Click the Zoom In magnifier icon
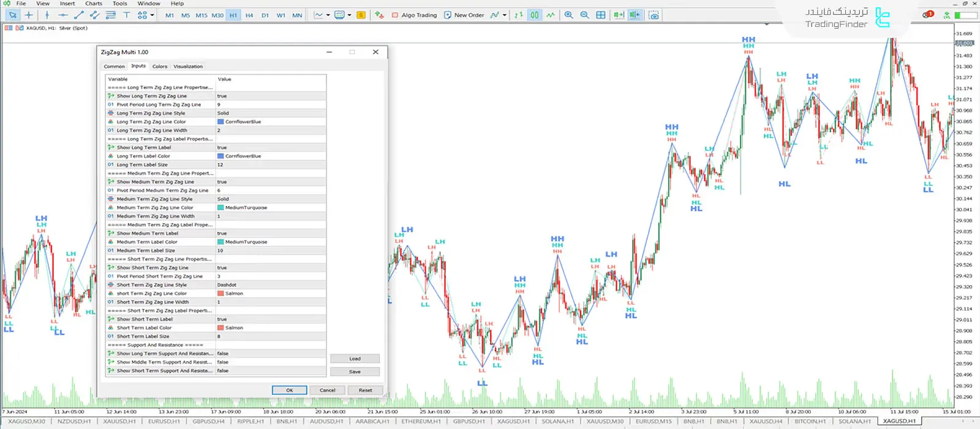The height and width of the screenshot is (429, 980). pyautogui.click(x=568, y=15)
